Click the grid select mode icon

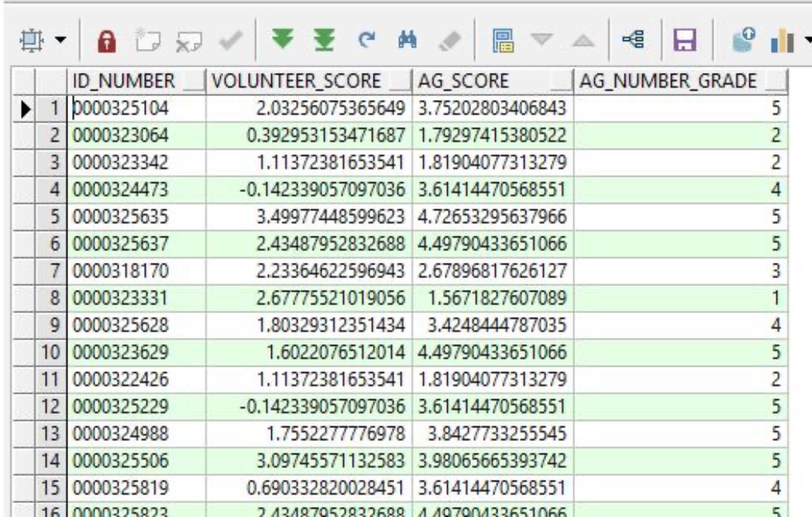coord(32,40)
